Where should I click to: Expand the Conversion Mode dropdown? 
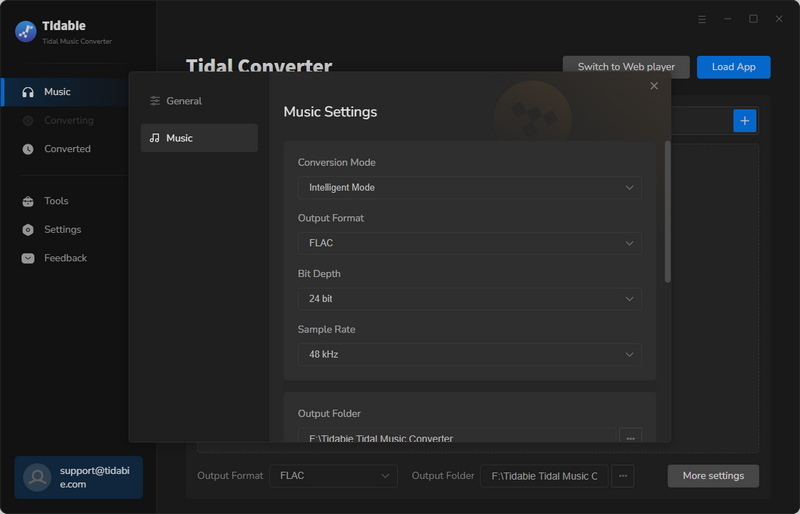point(469,188)
